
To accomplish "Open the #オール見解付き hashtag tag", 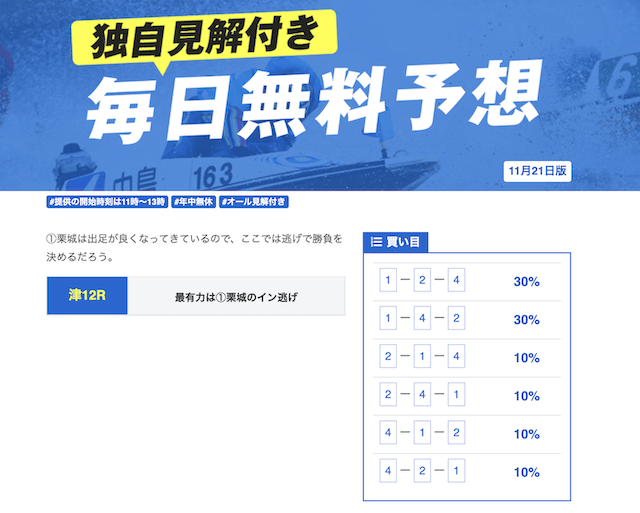I will pos(254,202).
